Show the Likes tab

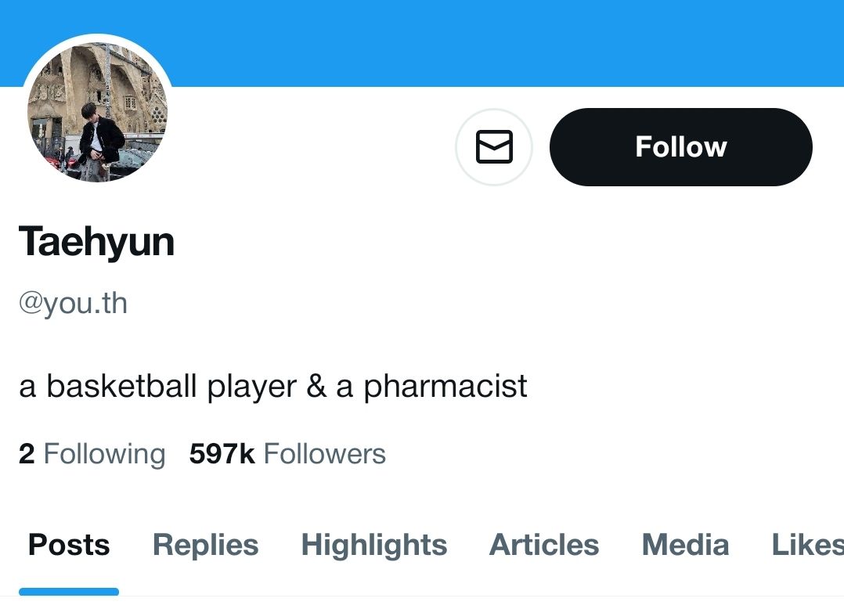click(807, 545)
